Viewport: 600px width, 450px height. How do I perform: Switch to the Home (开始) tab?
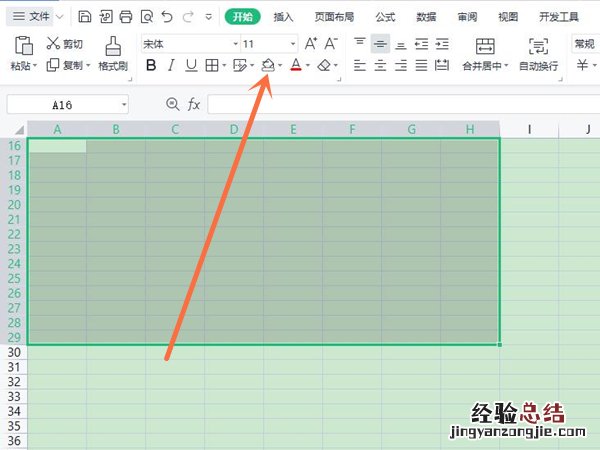pos(243,17)
